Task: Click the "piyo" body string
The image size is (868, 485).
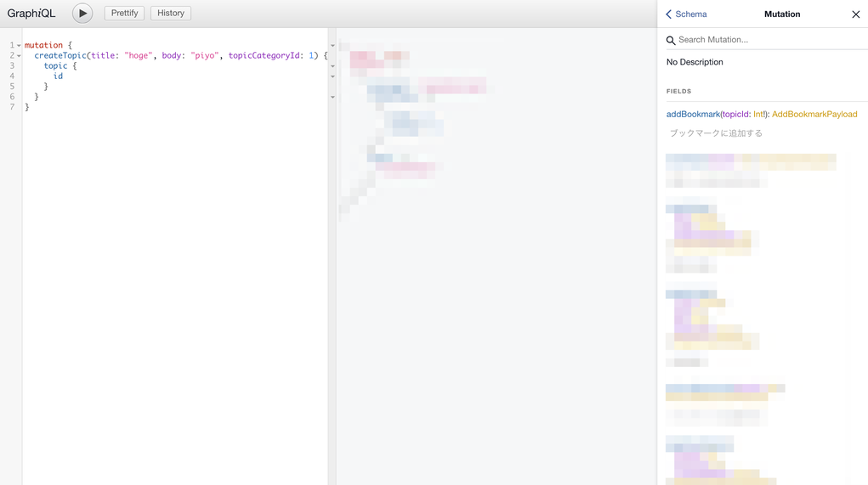Action: (x=204, y=55)
